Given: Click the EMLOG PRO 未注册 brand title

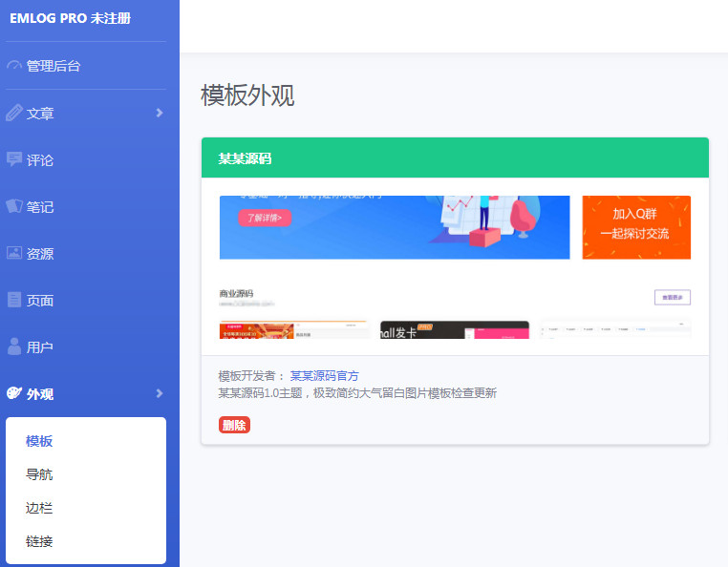Looking at the screenshot, I should (70, 18).
